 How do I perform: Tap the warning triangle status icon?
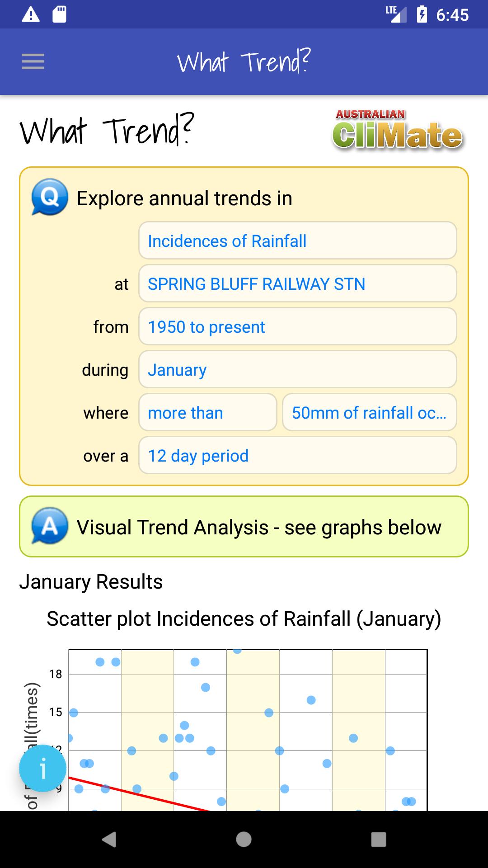tap(31, 14)
